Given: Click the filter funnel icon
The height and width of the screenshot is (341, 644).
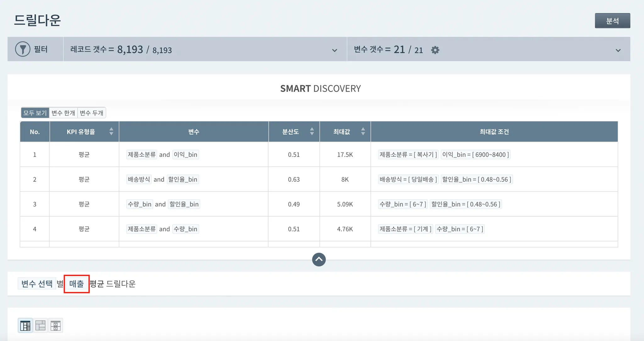Looking at the screenshot, I should click(23, 49).
